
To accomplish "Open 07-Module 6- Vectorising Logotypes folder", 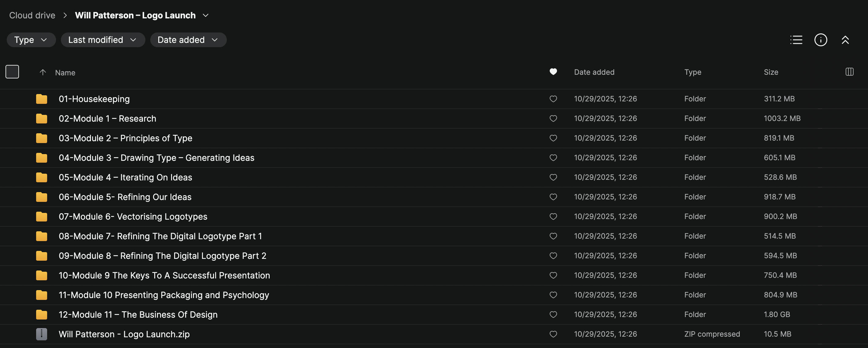I will point(133,217).
